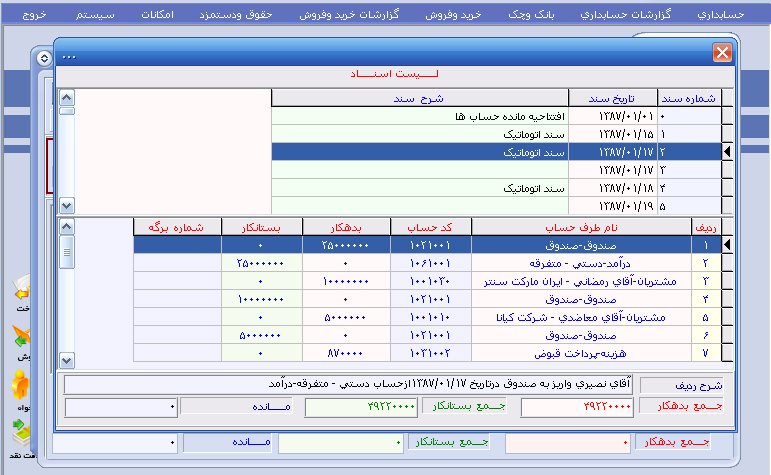Image resolution: width=771 pixels, height=475 pixels.
Task: Click the round chevron button left of dialog title
Action: pyautogui.click(x=43, y=58)
